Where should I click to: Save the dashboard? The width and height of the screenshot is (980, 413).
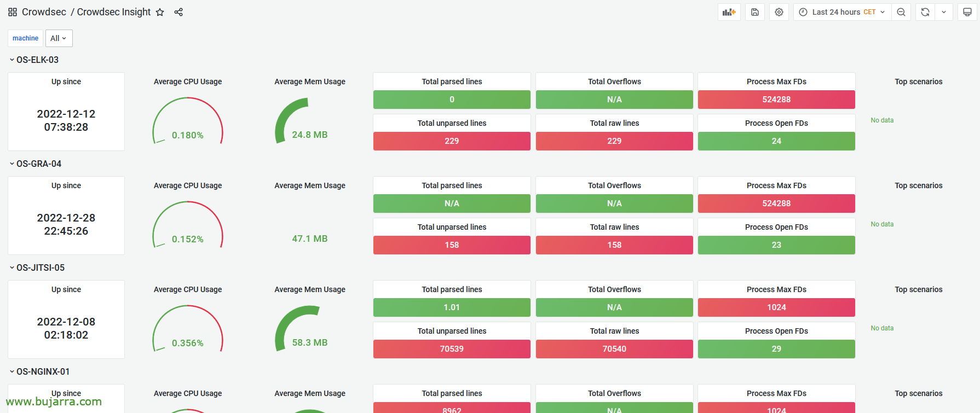tap(755, 12)
